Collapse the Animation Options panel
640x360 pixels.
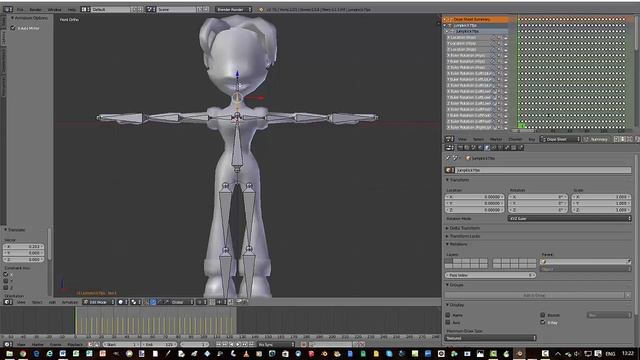point(29,18)
